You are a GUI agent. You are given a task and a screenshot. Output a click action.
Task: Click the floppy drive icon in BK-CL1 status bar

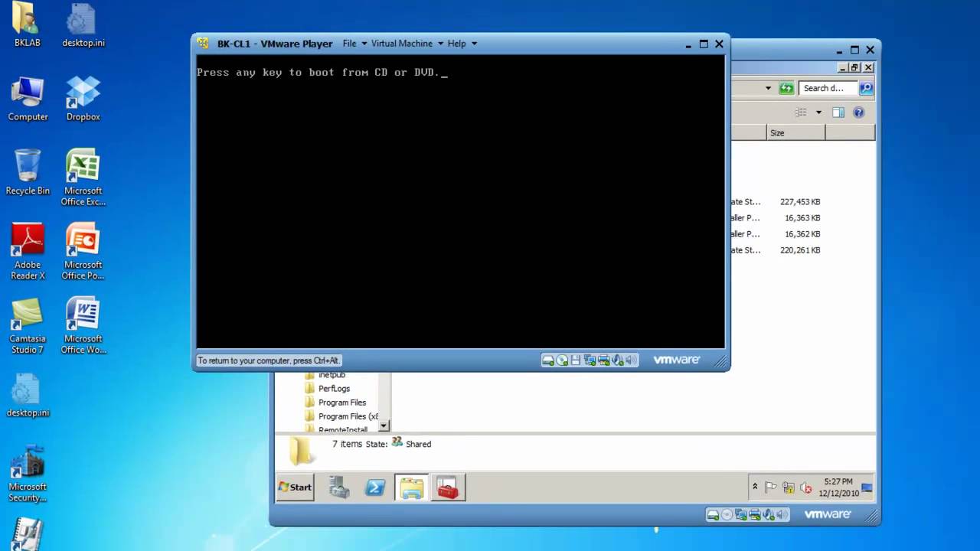tap(576, 360)
